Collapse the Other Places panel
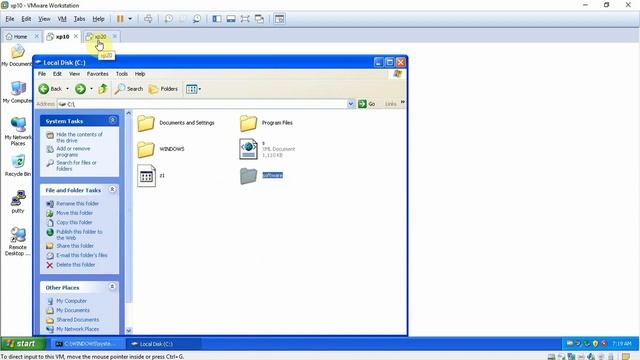This screenshot has height=360, width=640. coord(112,287)
